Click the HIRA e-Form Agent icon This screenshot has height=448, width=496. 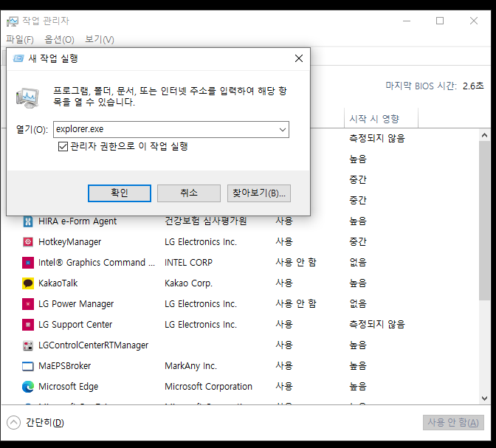(x=28, y=221)
